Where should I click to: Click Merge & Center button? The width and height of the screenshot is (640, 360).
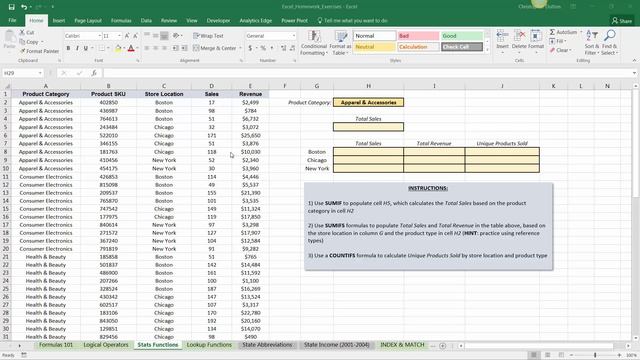(x=215, y=48)
